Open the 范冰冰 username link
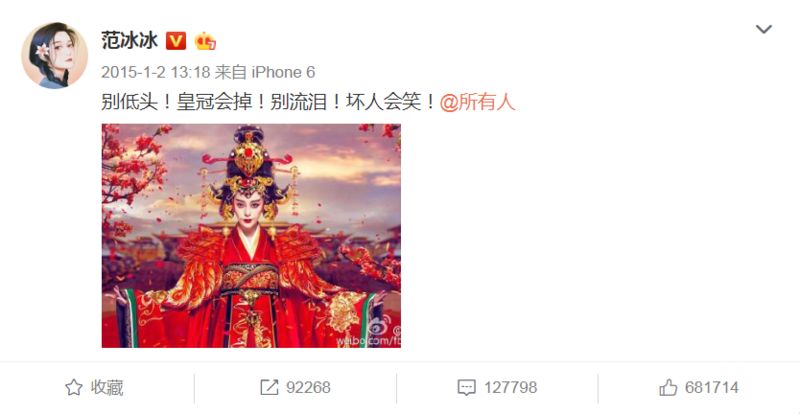 pyautogui.click(x=130, y=41)
